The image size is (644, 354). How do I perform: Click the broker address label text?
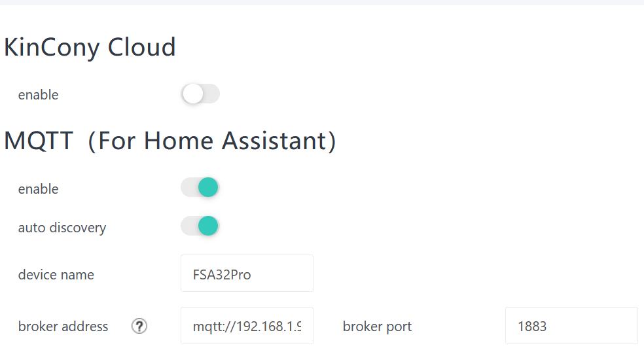click(63, 327)
